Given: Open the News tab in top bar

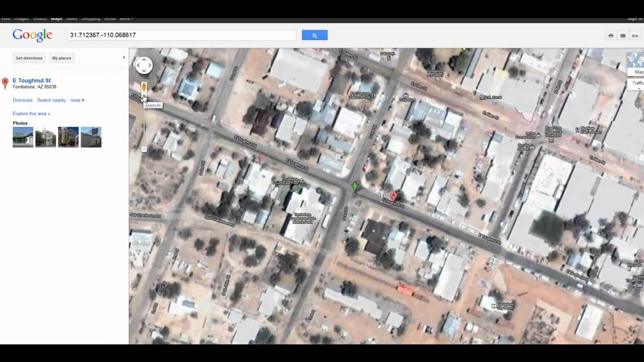Looking at the screenshot, I should pos(71,19).
